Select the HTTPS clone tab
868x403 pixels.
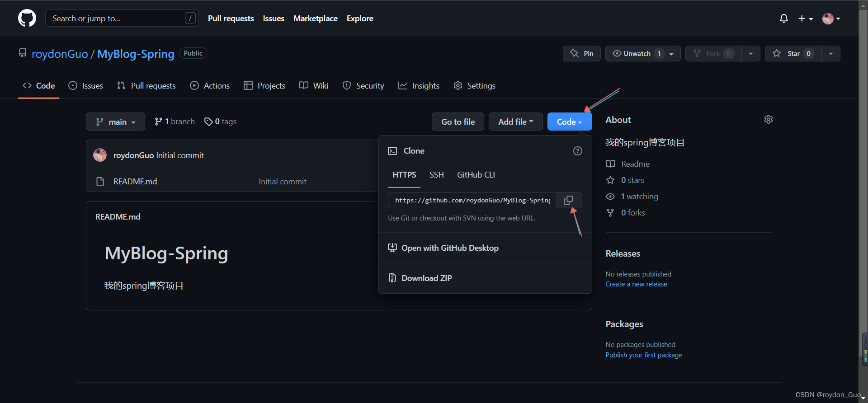[x=404, y=175]
